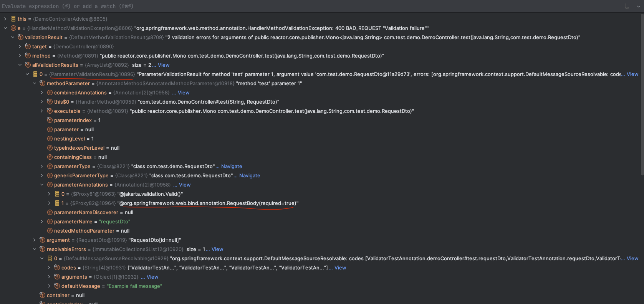Viewport: 644px width, 304px height.
Task: Click View link at end of codes row
Action: pyautogui.click(x=340, y=268)
